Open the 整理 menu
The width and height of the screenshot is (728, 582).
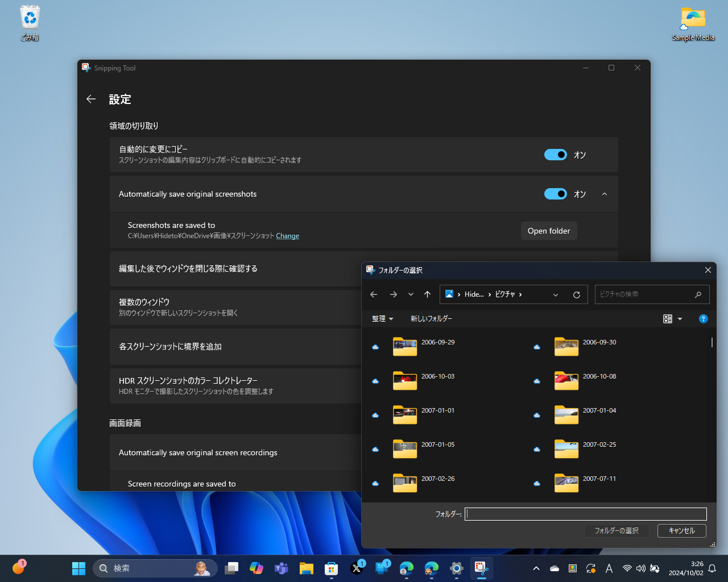pyautogui.click(x=382, y=319)
